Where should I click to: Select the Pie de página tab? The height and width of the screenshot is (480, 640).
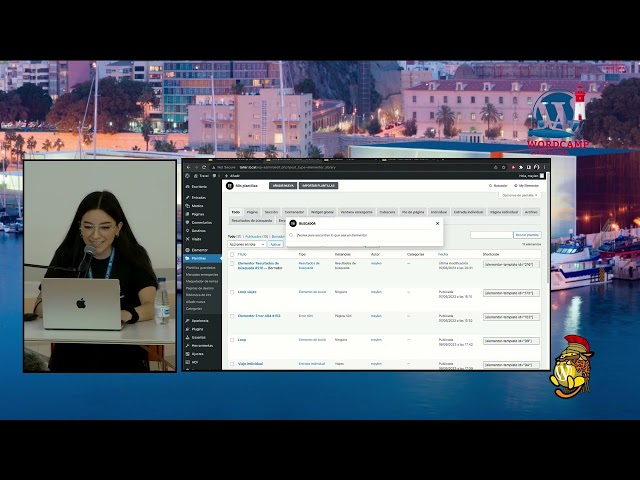413,212
